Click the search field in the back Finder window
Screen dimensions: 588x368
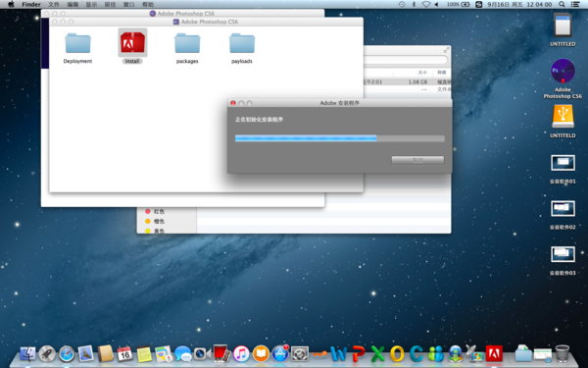coord(406,60)
